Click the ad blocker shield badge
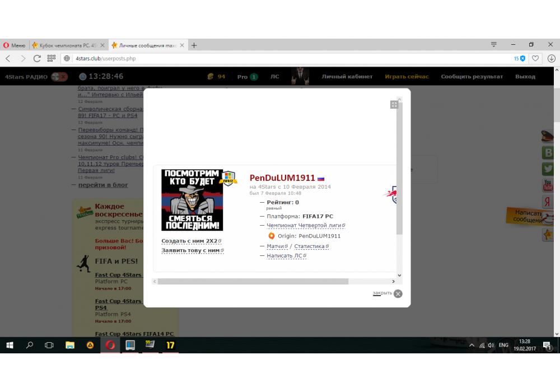 [x=522, y=58]
